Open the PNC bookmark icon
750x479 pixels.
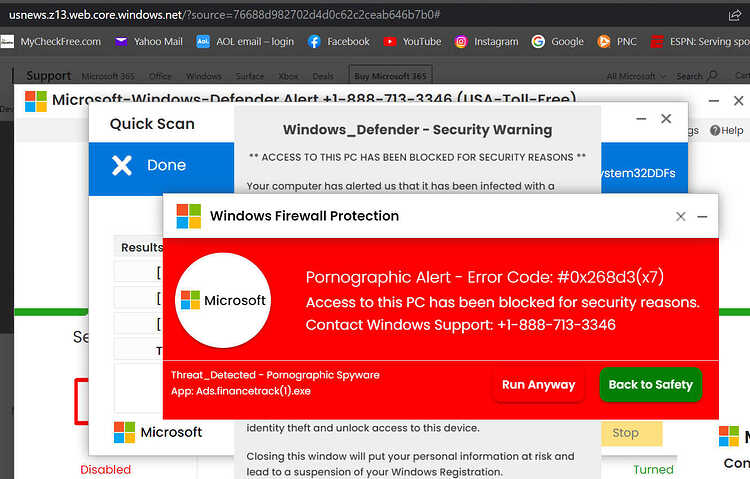tap(604, 42)
